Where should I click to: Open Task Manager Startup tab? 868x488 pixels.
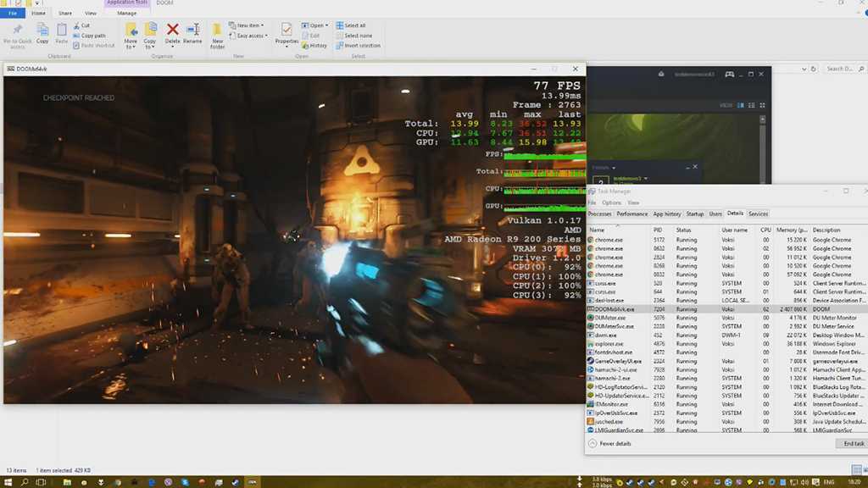(x=695, y=213)
